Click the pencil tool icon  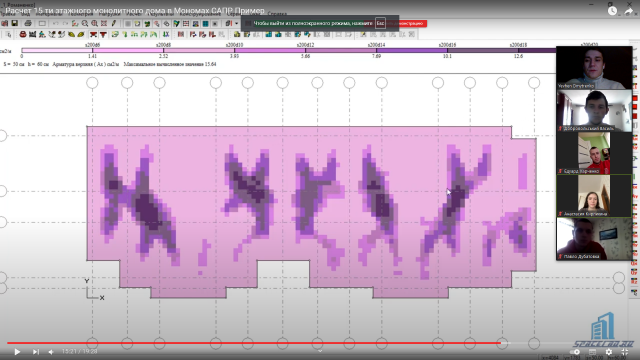pos(114,23)
